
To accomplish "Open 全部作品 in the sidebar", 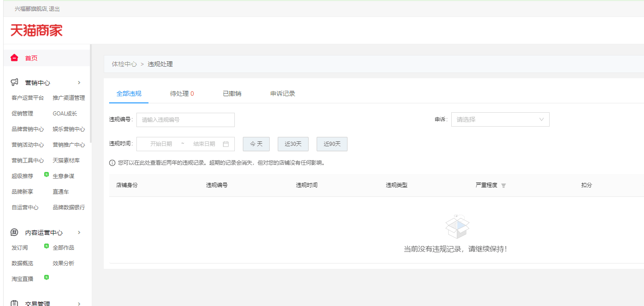I will click(64, 248).
